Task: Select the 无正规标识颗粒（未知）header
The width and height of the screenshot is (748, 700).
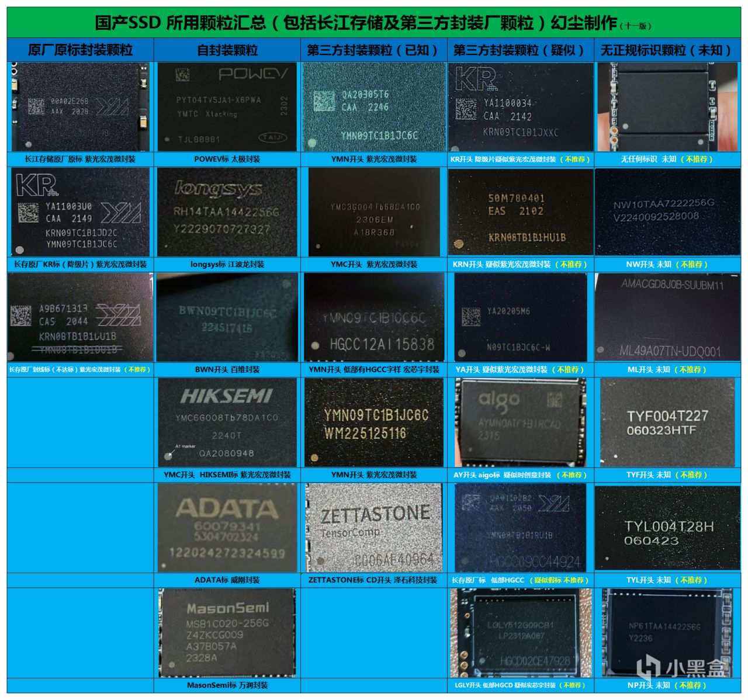Action: [667, 50]
